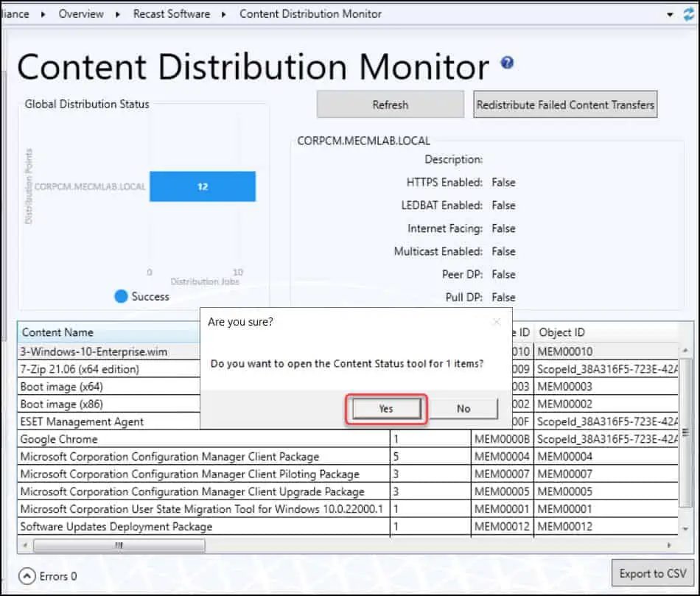
Task: Sort by the Object ID column
Action: coord(606,332)
